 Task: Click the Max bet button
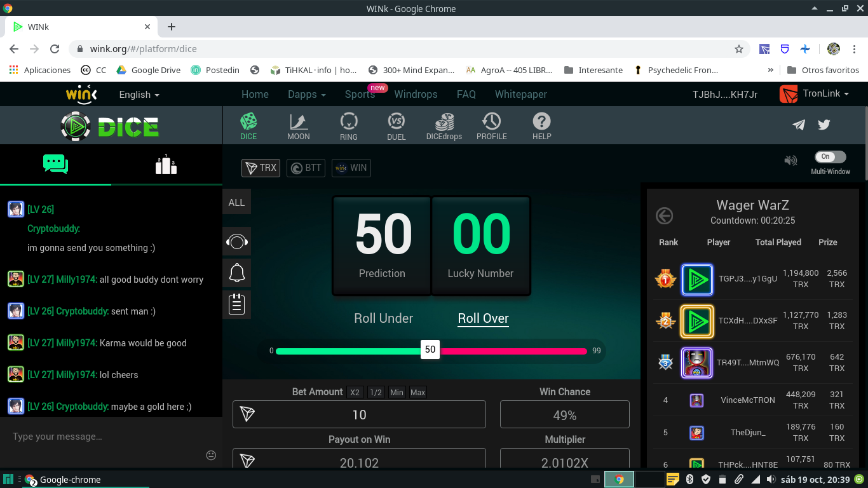point(417,392)
